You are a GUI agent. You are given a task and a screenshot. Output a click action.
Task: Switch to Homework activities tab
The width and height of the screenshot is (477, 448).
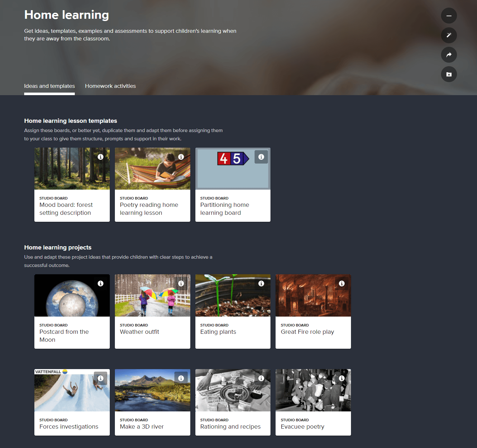pos(110,86)
